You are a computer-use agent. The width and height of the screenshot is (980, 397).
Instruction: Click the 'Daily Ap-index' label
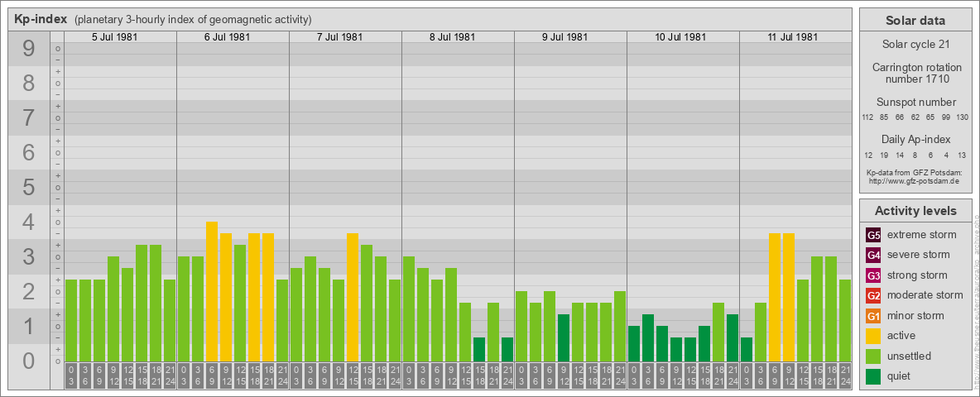[x=915, y=139]
